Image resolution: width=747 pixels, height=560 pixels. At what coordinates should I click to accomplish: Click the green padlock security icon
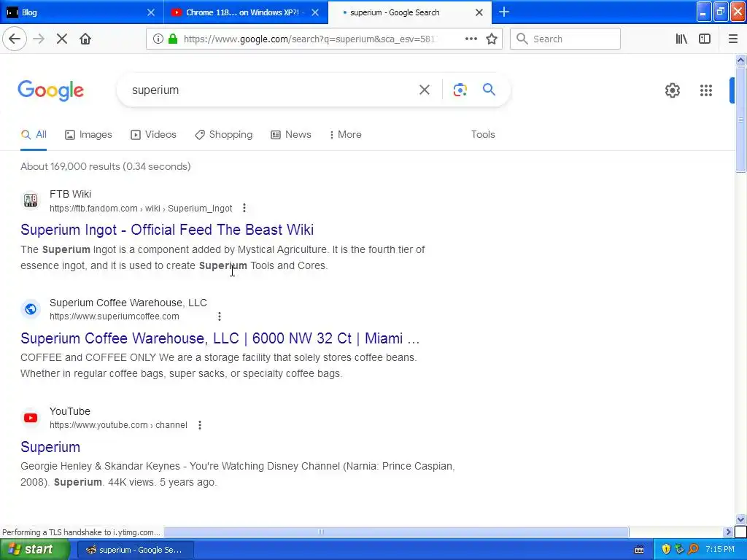tap(173, 39)
